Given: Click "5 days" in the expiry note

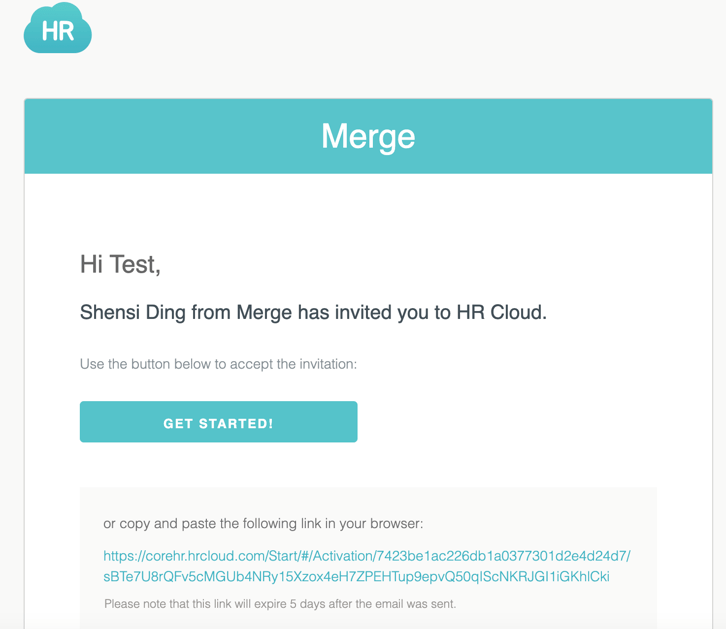Looking at the screenshot, I should point(307,604).
